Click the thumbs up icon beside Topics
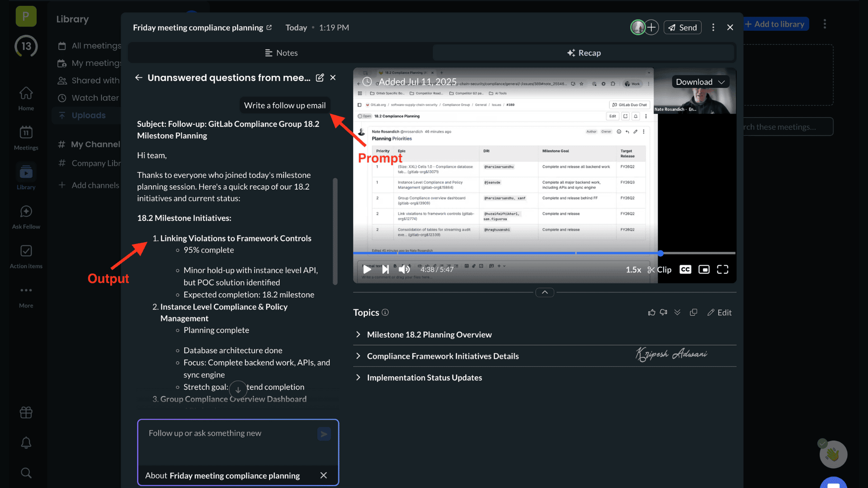The width and height of the screenshot is (868, 488). click(x=651, y=312)
